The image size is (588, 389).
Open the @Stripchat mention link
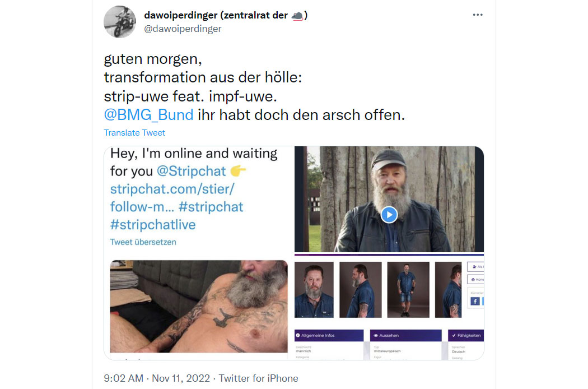coord(192,171)
